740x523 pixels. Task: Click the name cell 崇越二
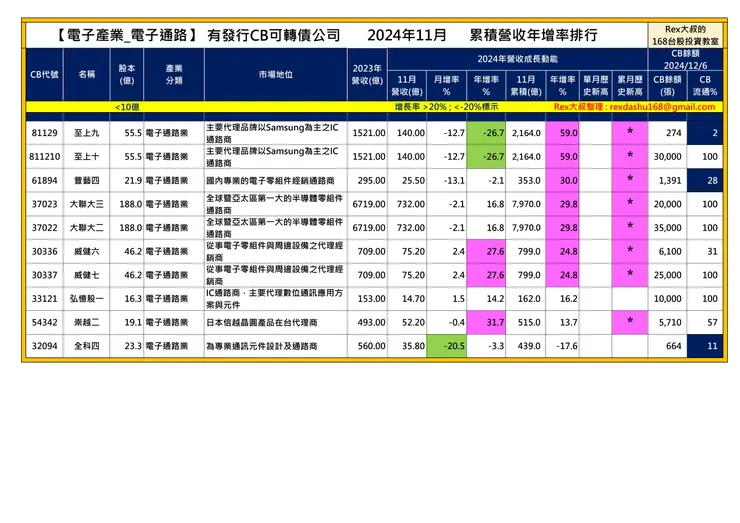point(87,322)
